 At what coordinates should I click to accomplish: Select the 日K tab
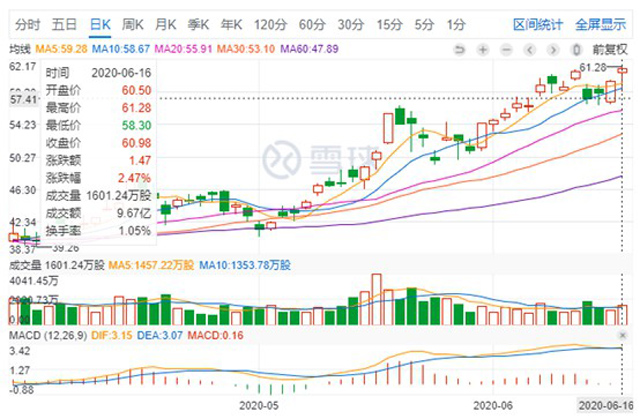coord(100,24)
